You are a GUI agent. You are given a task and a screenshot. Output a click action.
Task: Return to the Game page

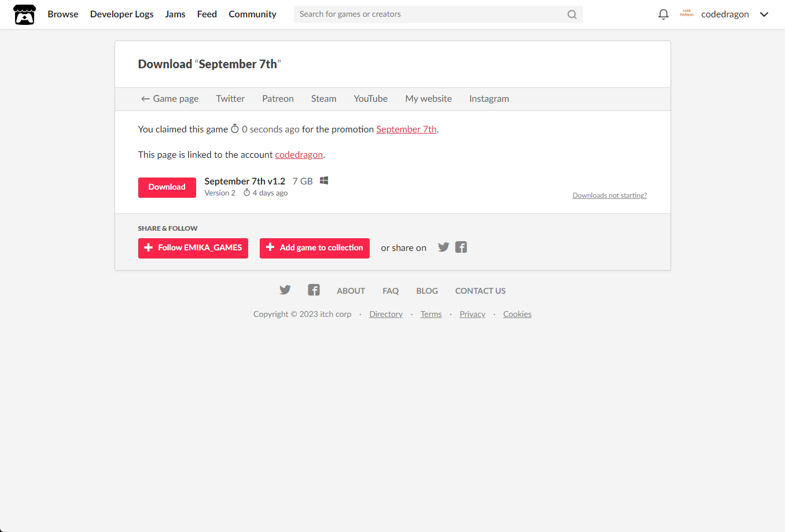170,99
